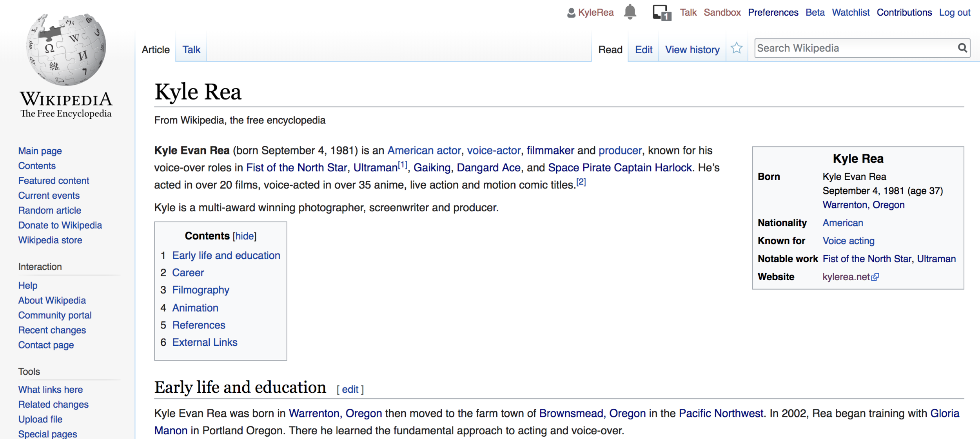
Task: Click the KyleRea user profile icon
Action: point(571,13)
